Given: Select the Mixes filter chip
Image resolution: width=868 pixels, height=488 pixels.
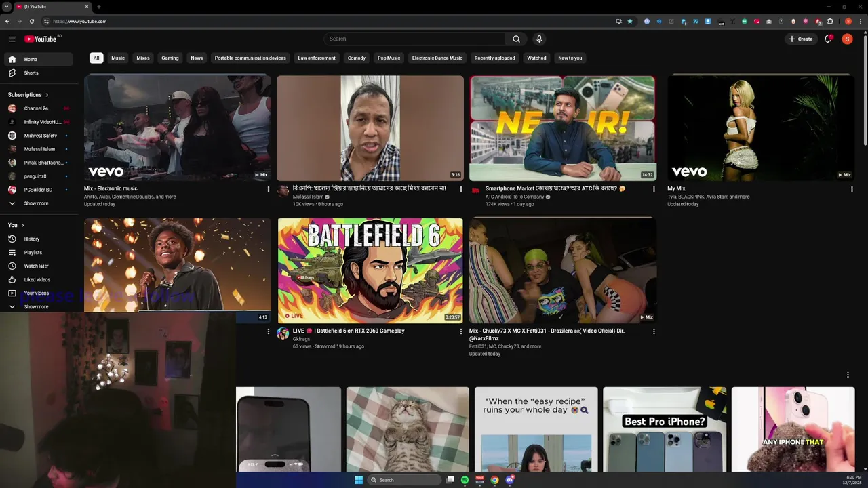Looking at the screenshot, I should [x=143, y=58].
